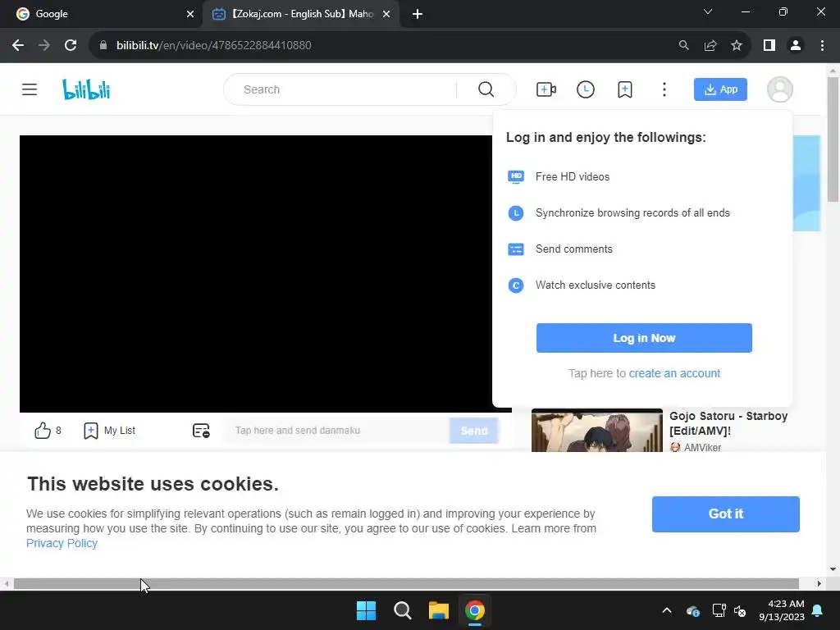Click the Chrome taskbar icon

pyautogui.click(x=475, y=610)
